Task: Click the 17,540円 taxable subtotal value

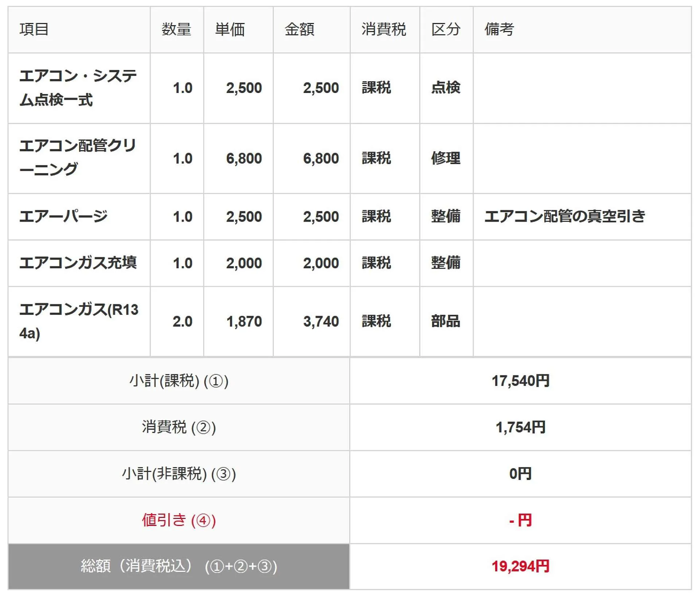Action: point(520,381)
